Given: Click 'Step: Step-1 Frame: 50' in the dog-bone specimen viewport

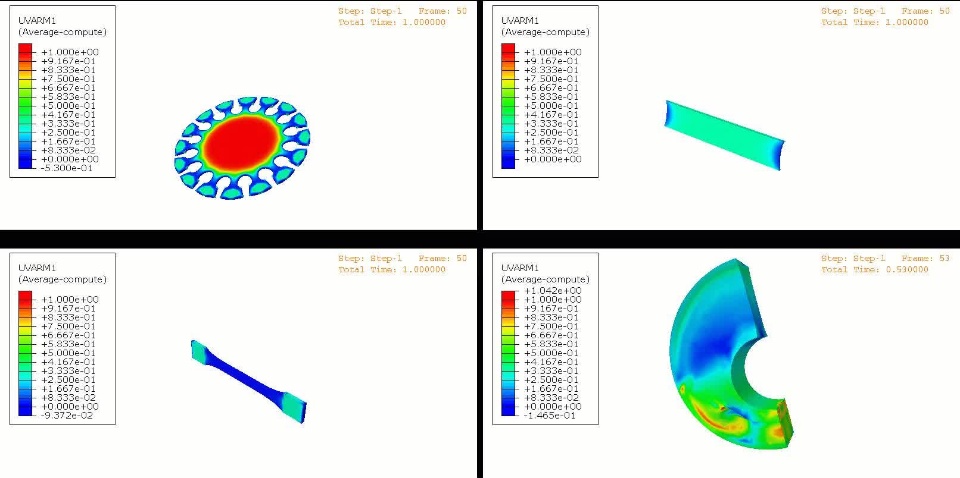Looking at the screenshot, I should click(402, 258).
